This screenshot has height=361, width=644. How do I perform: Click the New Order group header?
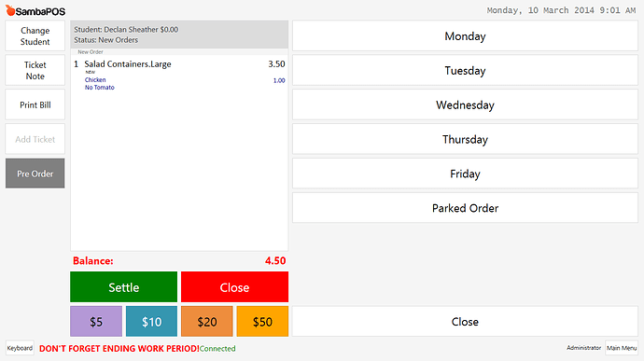tap(91, 51)
